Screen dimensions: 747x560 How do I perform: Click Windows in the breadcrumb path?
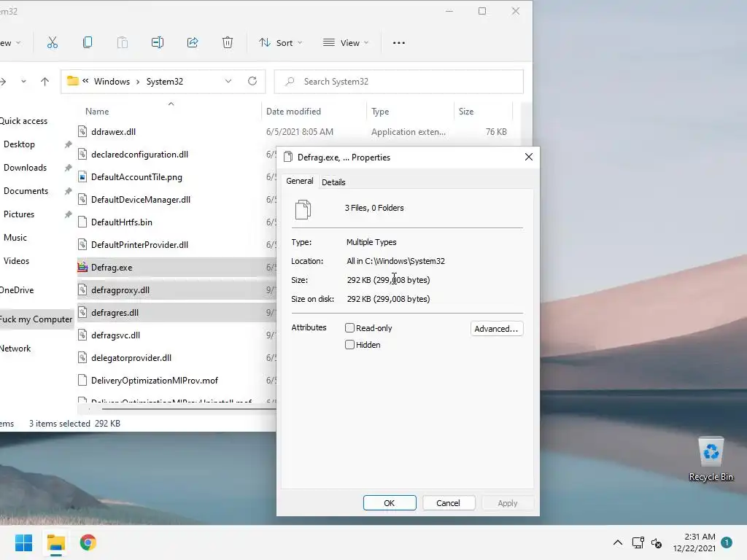[x=112, y=82]
